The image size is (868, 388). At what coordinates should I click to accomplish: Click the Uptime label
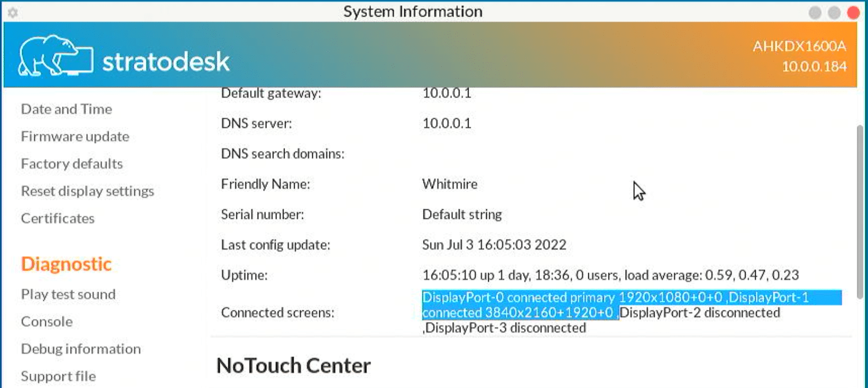pyautogui.click(x=244, y=276)
